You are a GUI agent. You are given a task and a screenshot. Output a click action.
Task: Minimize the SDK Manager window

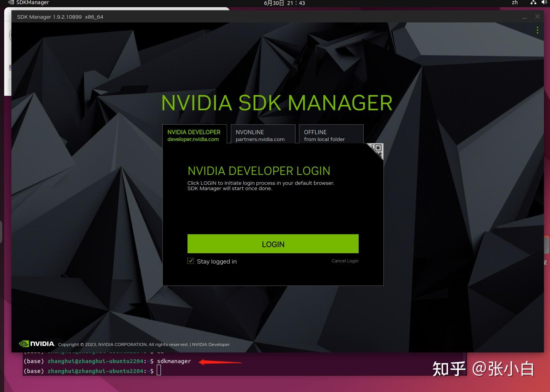click(524, 17)
